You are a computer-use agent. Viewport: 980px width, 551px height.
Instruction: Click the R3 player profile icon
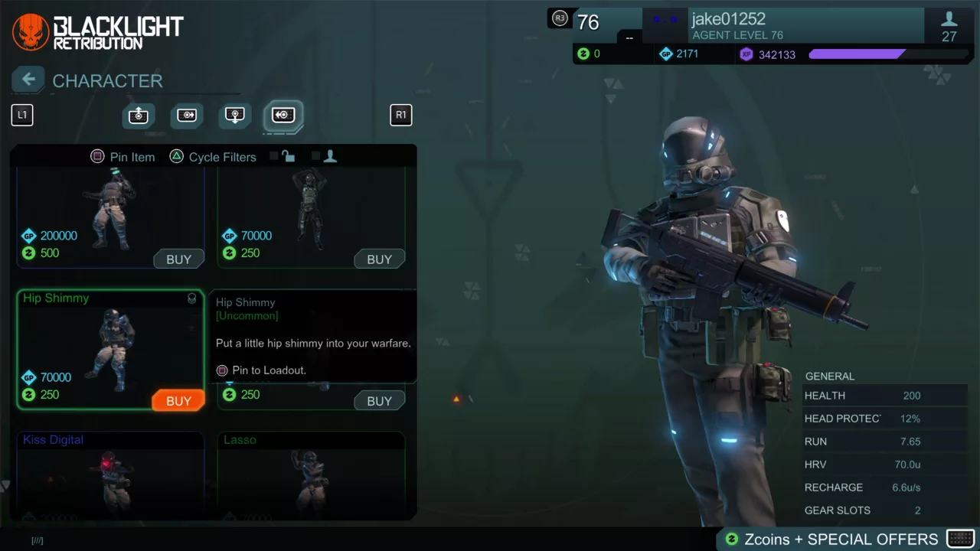(x=560, y=18)
